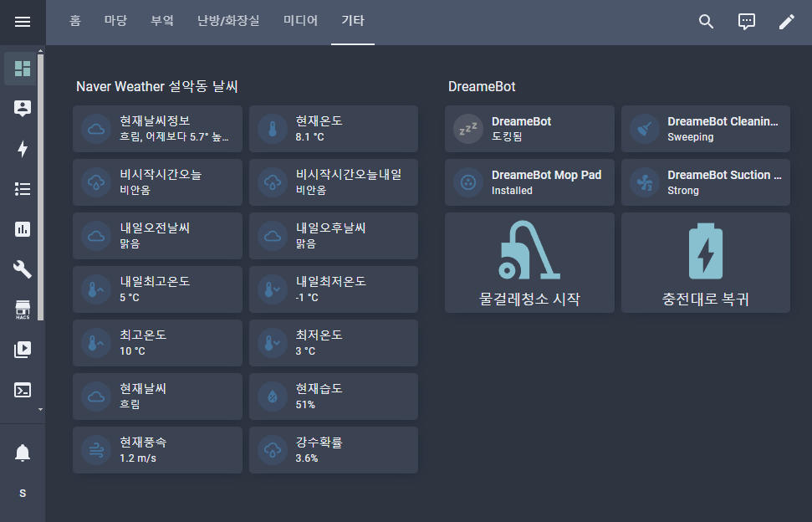
Task: Switch to the 부엌 tab
Action: pos(162,21)
